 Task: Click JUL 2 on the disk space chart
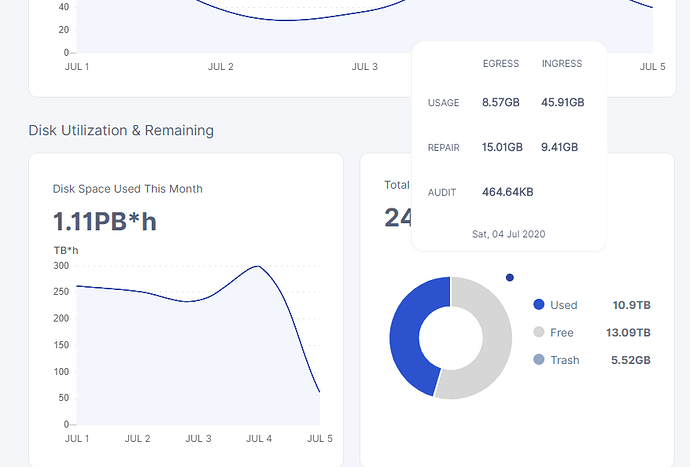(137, 438)
